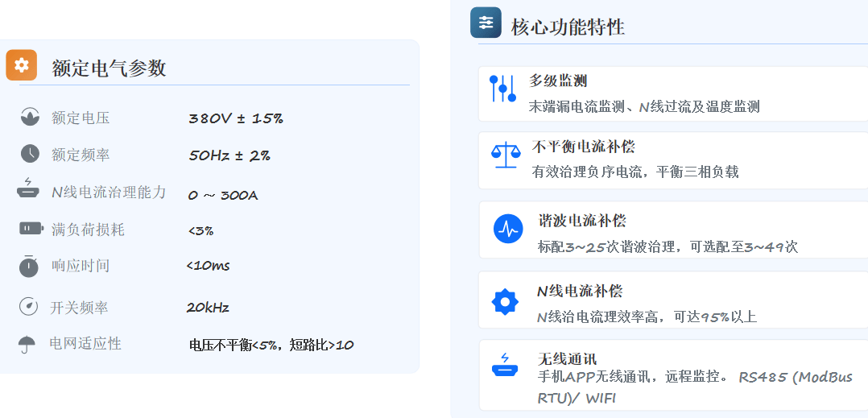Image resolution: width=868 pixels, height=418 pixels.
Task: Select the 额定电气参数 heading
Action: pyautogui.click(x=109, y=68)
